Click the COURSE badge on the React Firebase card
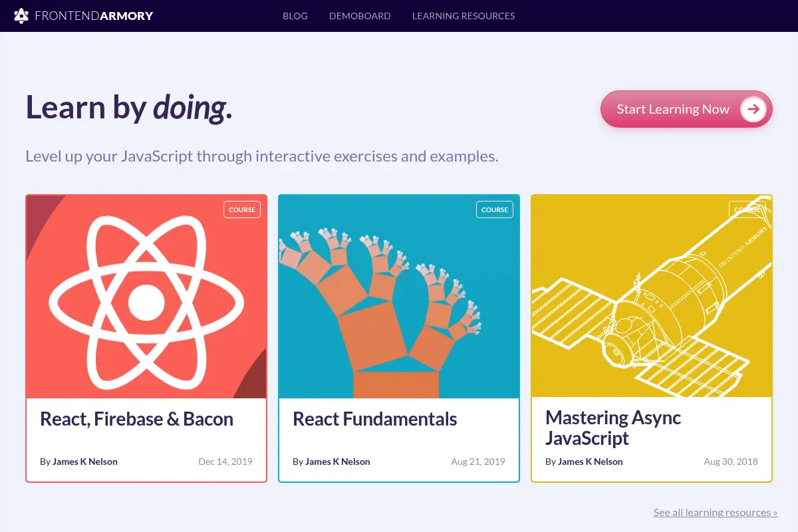The width and height of the screenshot is (798, 532). pyautogui.click(x=242, y=209)
